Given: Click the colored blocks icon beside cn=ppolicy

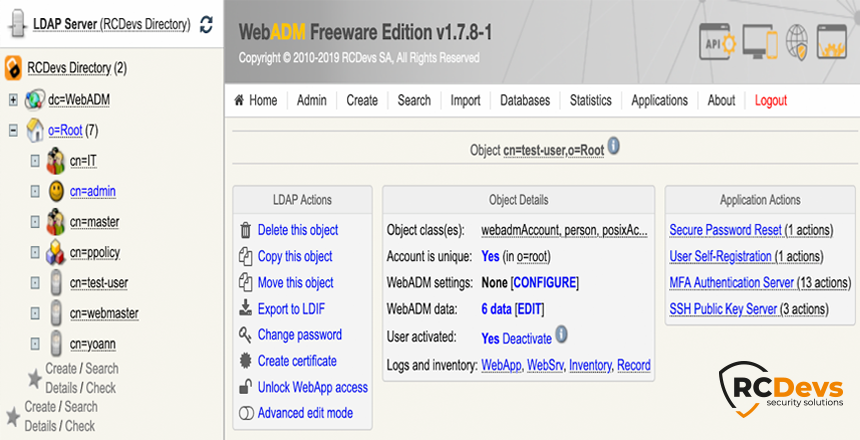Looking at the screenshot, I should pos(55,252).
